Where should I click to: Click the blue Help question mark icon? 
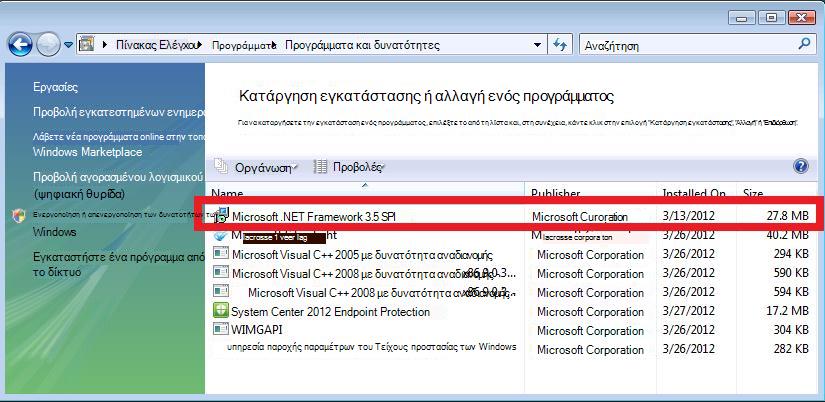[800, 167]
